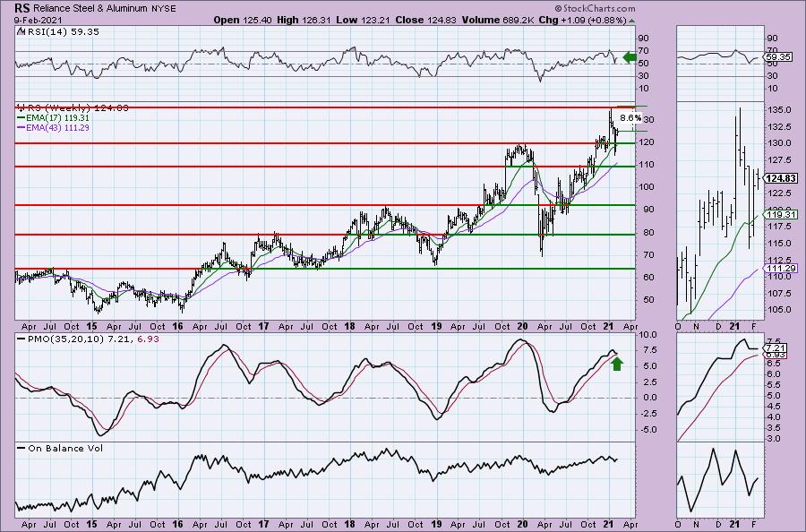Click the 8.6% annotation label
The width and height of the screenshot is (806, 532).
[x=630, y=117]
